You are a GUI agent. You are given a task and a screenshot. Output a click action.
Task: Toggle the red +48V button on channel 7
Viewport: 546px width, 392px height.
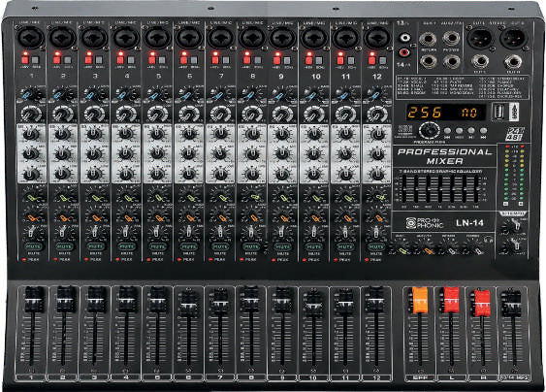coord(215,59)
